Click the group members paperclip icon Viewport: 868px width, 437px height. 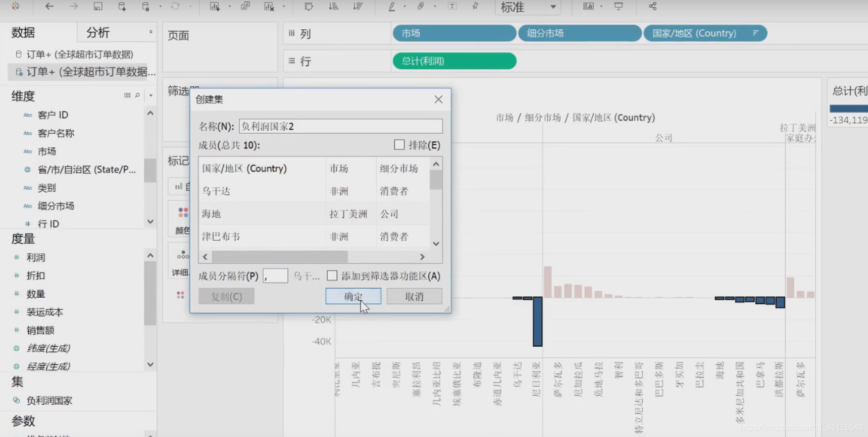[x=421, y=7]
